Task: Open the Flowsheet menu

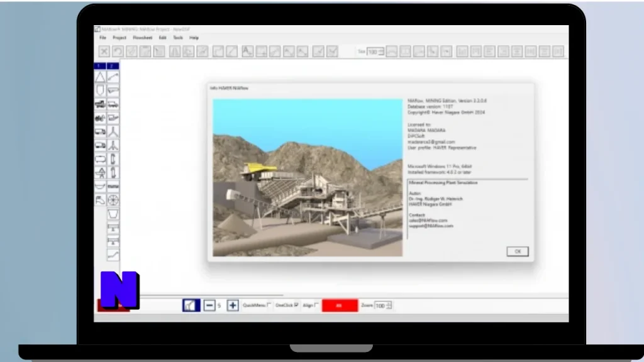Action: [x=143, y=38]
